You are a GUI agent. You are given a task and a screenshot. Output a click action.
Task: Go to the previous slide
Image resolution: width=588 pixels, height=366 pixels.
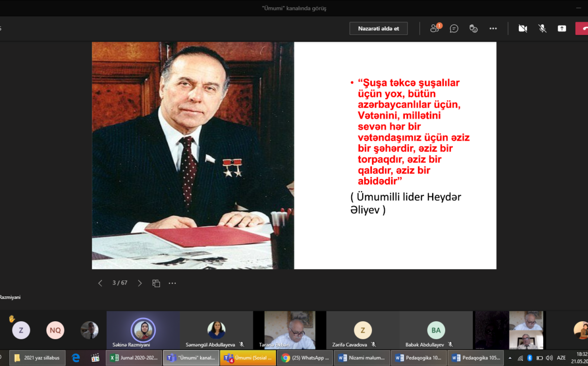coord(100,283)
